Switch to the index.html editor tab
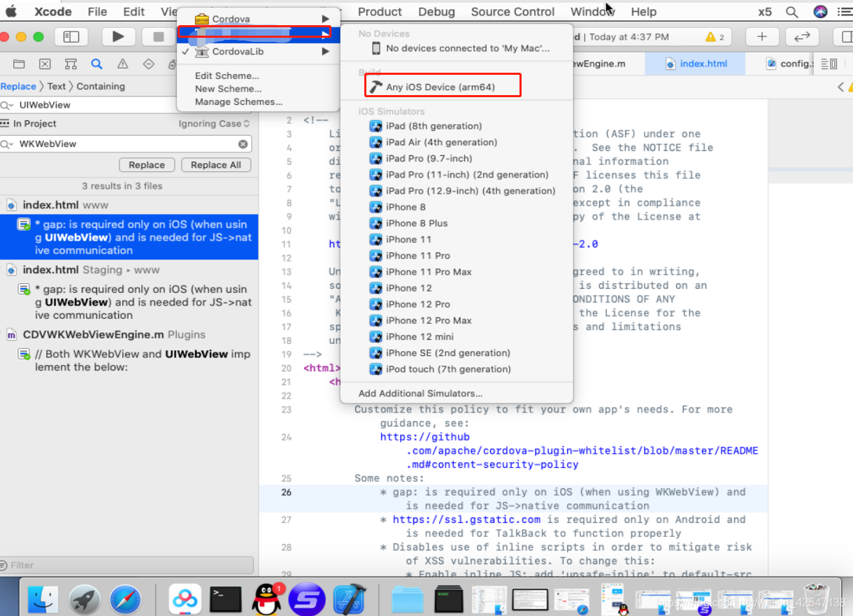 point(696,64)
